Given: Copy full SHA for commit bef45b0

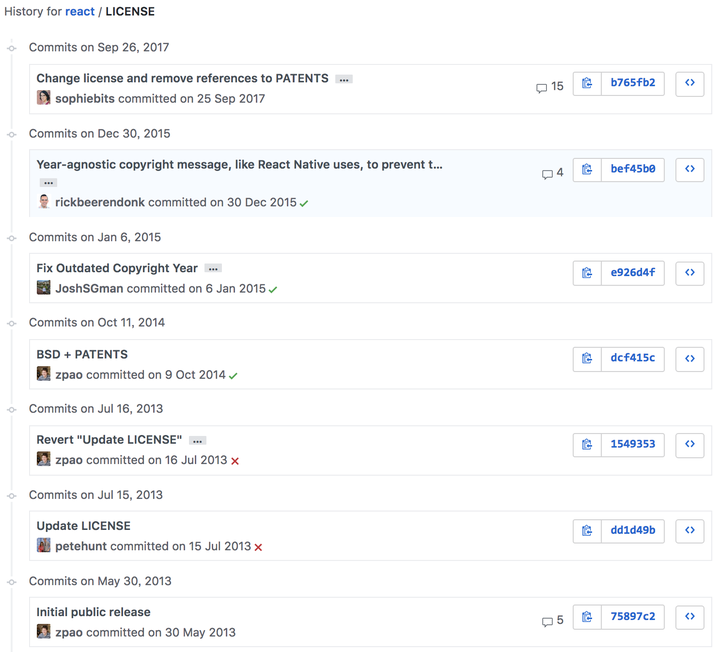Looking at the screenshot, I should pyautogui.click(x=587, y=169).
